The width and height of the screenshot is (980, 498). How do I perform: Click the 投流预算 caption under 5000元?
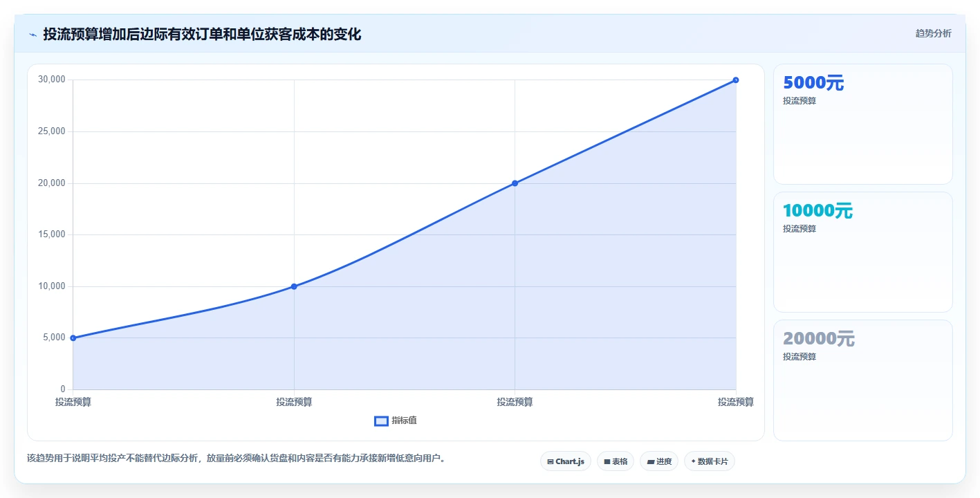coord(799,101)
